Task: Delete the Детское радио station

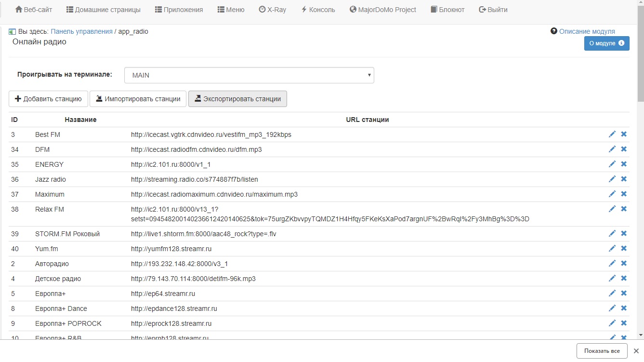Action: coord(624,279)
